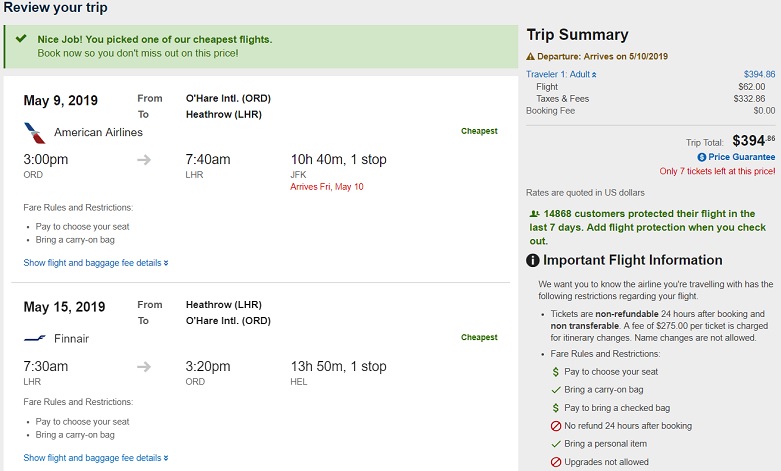The height and width of the screenshot is (471, 781).
Task: Click the flight protection customers icon
Action: 532,214
